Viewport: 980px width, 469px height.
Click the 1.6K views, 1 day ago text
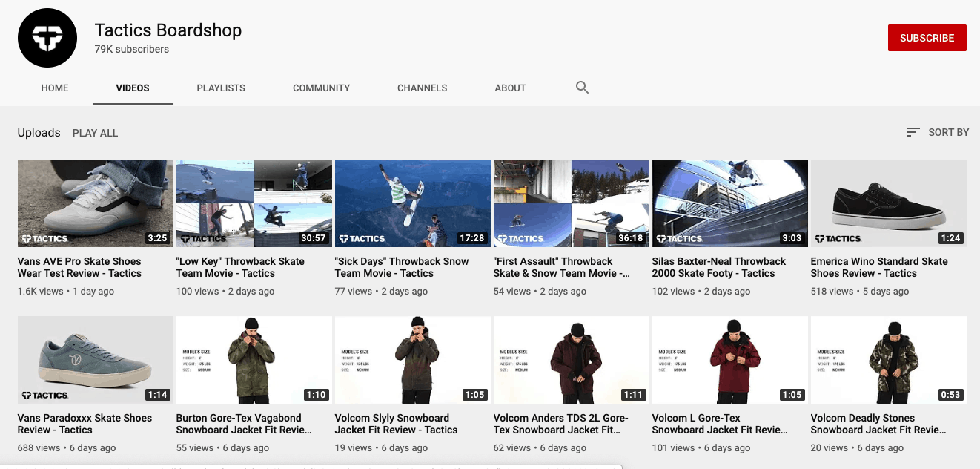[66, 292]
